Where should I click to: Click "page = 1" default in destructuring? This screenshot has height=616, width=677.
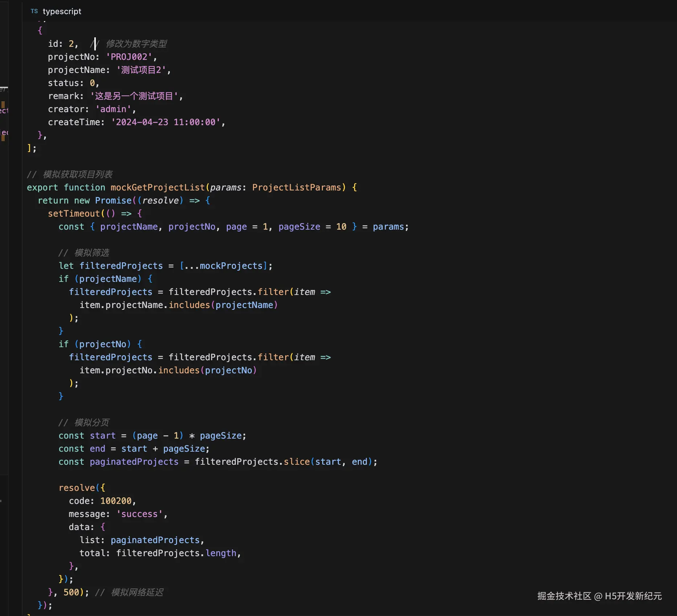coord(247,227)
